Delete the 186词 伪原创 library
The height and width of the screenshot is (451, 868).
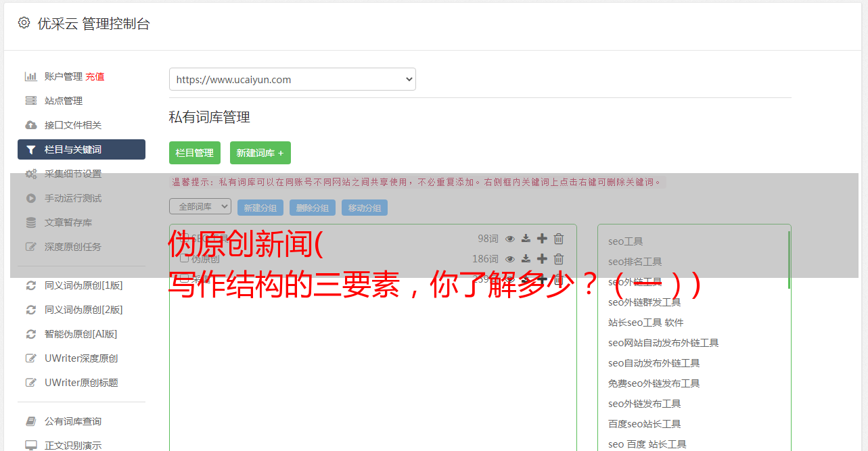(x=559, y=259)
